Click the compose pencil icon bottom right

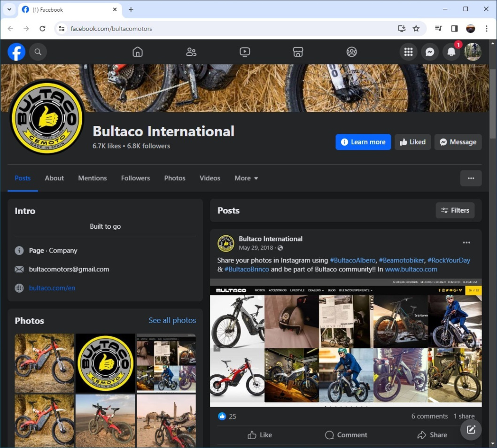coord(471,429)
